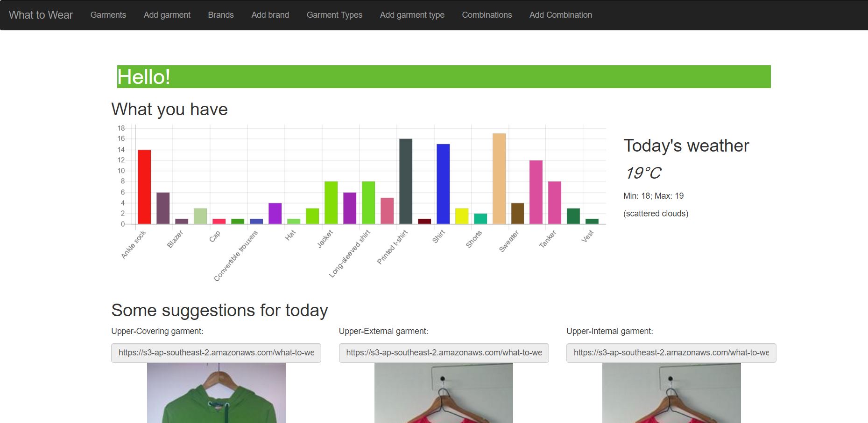Click the teal Shorts bar
Screen dimensions: 868x423
pos(480,219)
